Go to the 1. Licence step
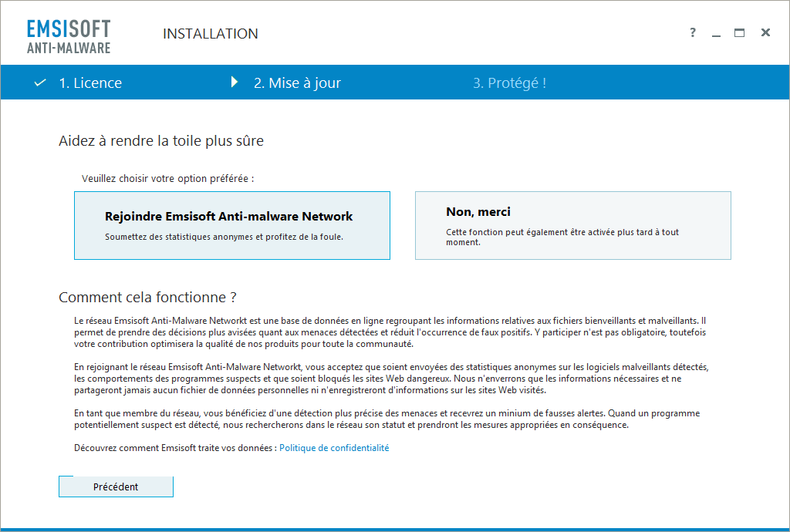The image size is (790, 532). click(90, 83)
